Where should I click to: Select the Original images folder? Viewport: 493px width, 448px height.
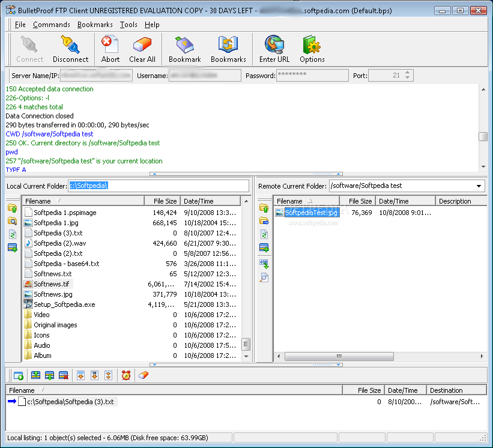(55, 325)
